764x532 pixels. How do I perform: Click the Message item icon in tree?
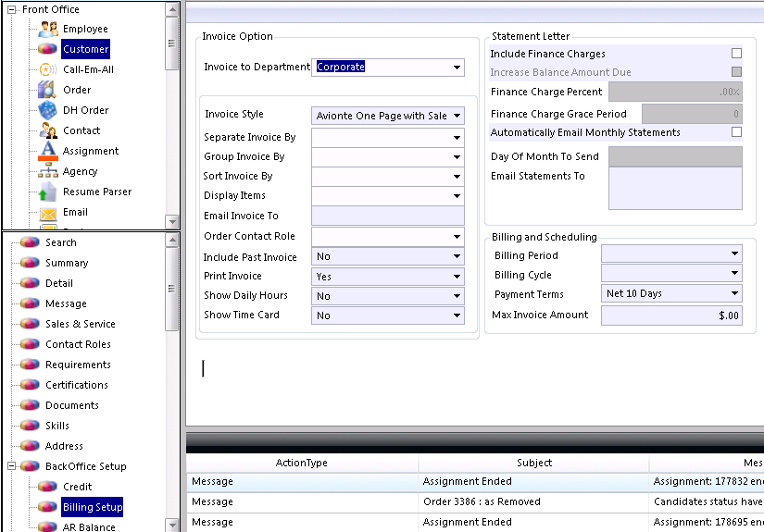tap(30, 303)
